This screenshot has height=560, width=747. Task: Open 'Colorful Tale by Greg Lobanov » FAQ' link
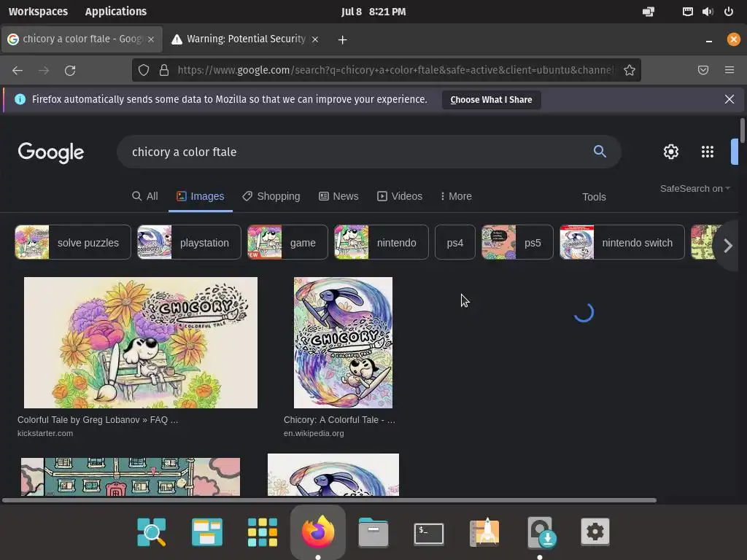point(98,420)
